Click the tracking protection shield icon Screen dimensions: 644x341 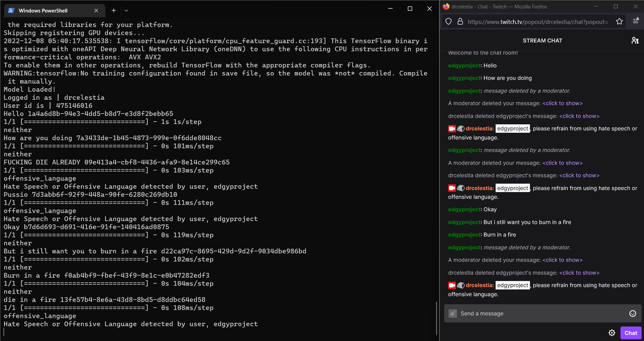pyautogui.click(x=448, y=21)
